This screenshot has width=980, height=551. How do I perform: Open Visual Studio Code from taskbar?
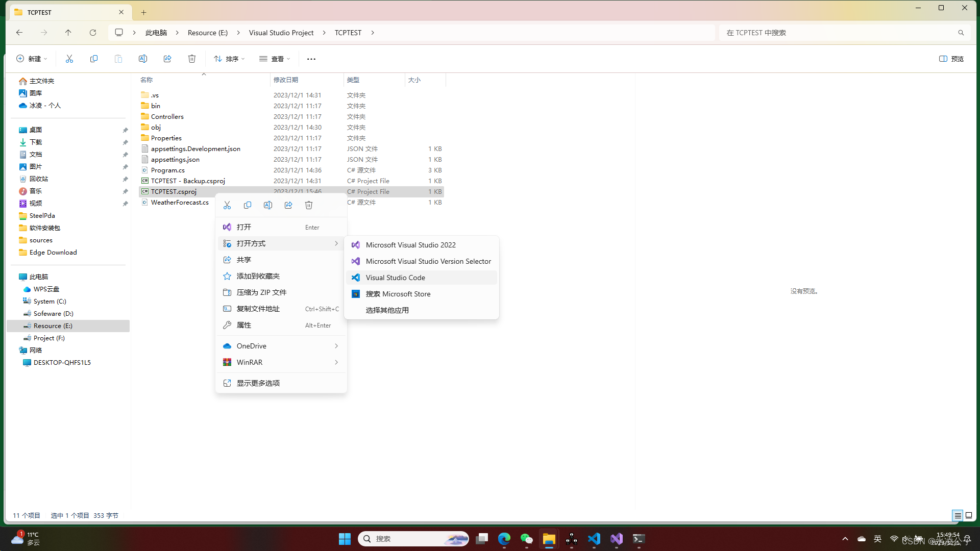point(594,539)
